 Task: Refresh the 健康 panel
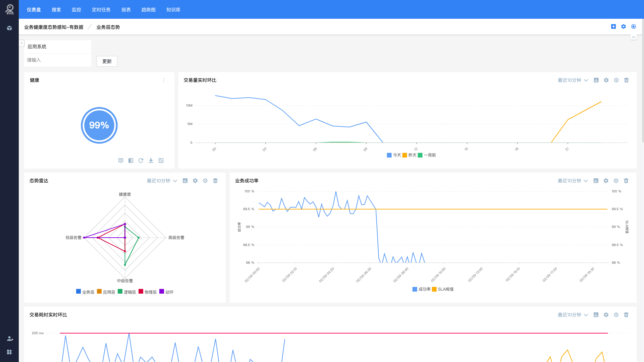[x=141, y=161]
